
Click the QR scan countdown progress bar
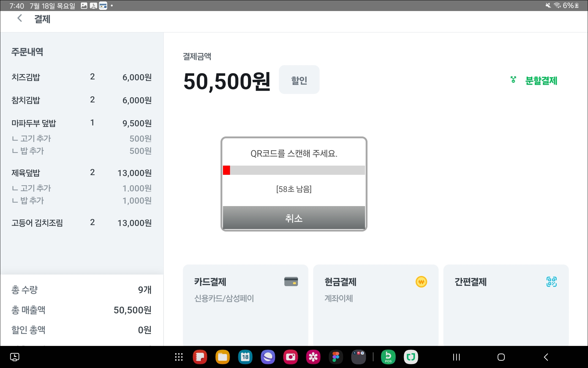coord(294,170)
